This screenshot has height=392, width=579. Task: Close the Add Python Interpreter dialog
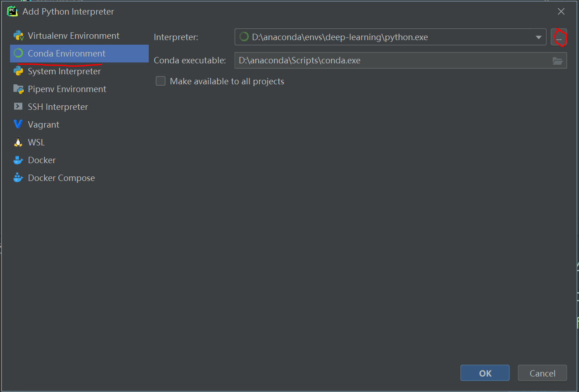pyautogui.click(x=561, y=11)
